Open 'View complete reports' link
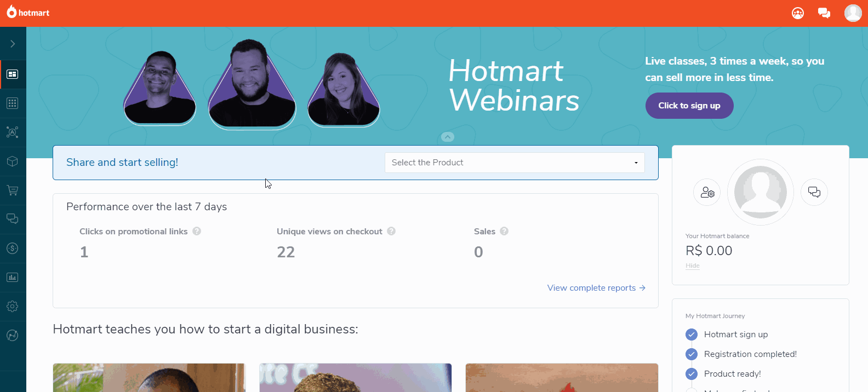Screen dimensions: 868x392 (596, 288)
